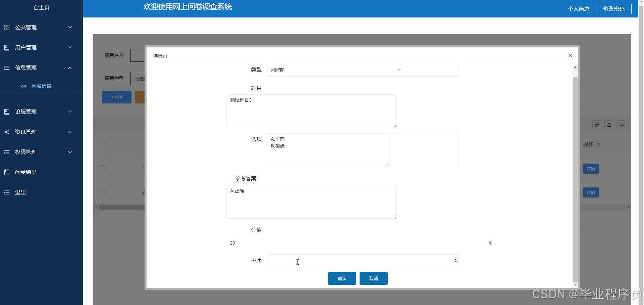Viewport: 644px width, 305px height.
Task: Click the first row 详情 button
Action: point(591,169)
